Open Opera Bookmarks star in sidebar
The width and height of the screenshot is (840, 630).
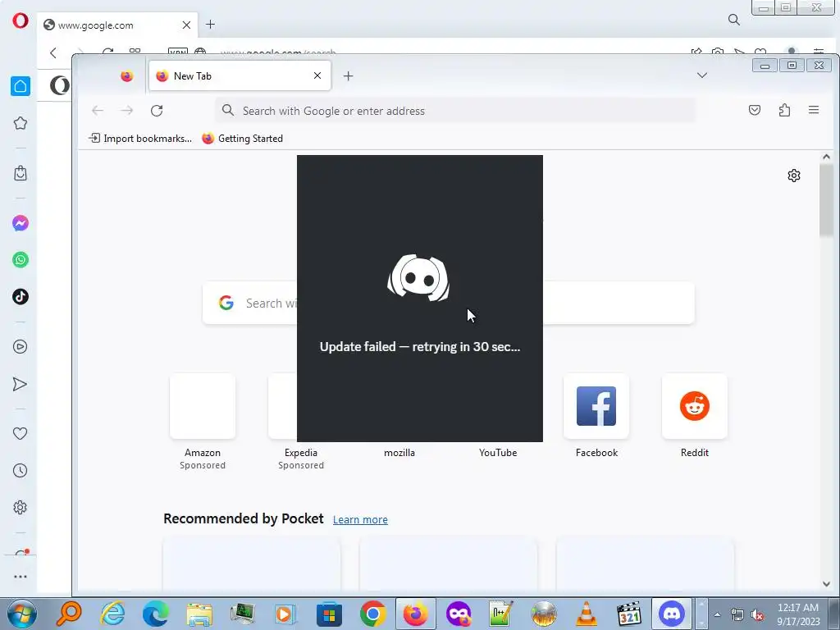tap(21, 123)
